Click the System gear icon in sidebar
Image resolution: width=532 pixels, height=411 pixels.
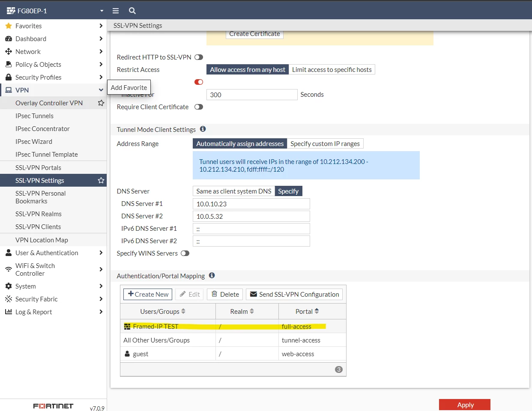pos(9,286)
